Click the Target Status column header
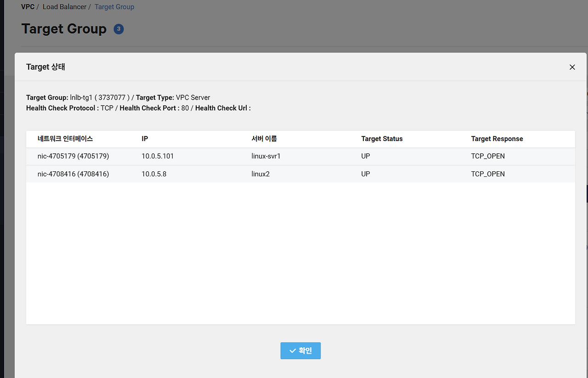This screenshot has height=378, width=588. click(x=382, y=139)
